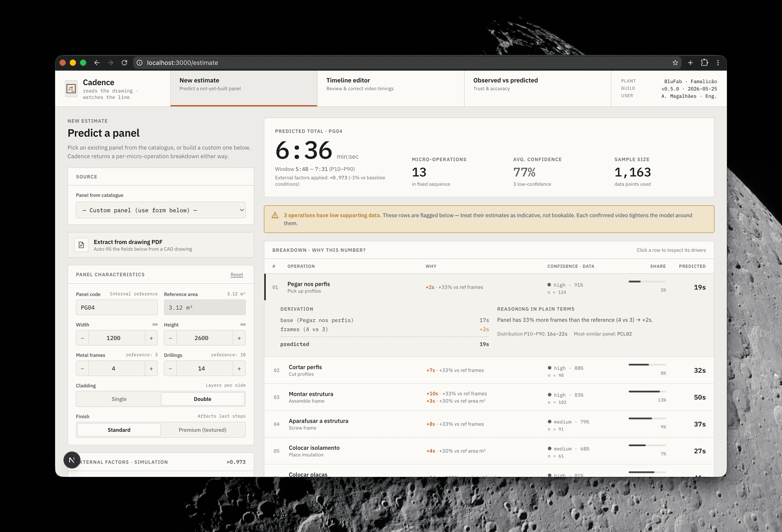Viewport: 782px width, 532px height.
Task: Click the Reference area field
Action: (x=204, y=308)
